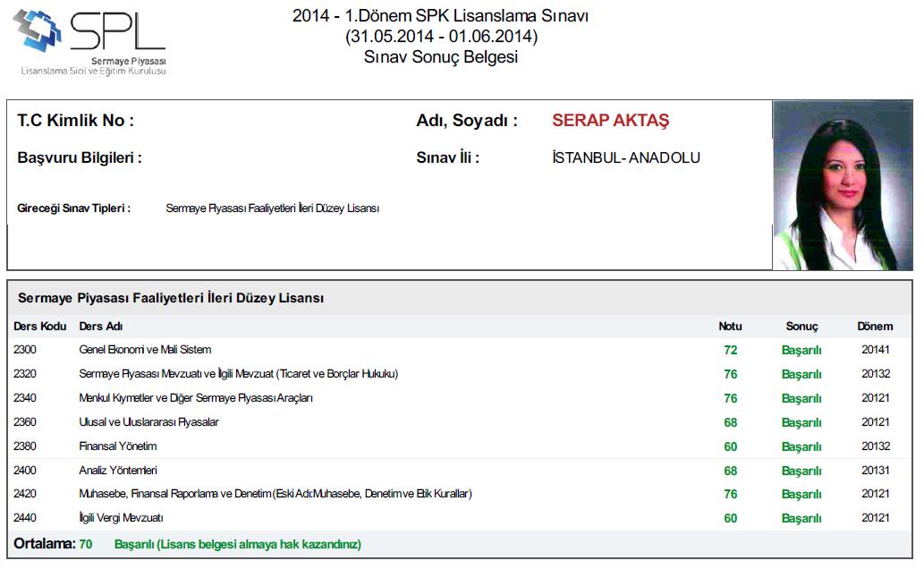Select period 20132 in the 2320 row
Image resolution: width=924 pixels, height=569 pixels.
(875, 374)
